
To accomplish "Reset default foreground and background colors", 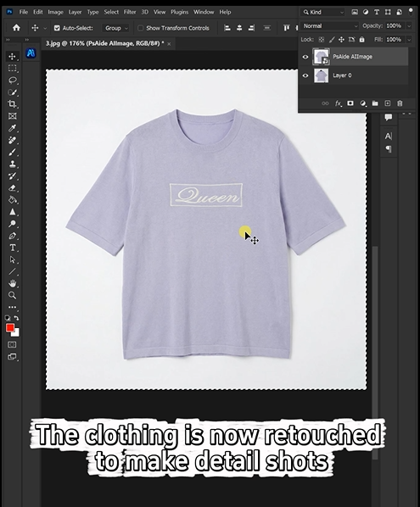I will pyautogui.click(x=8, y=318).
